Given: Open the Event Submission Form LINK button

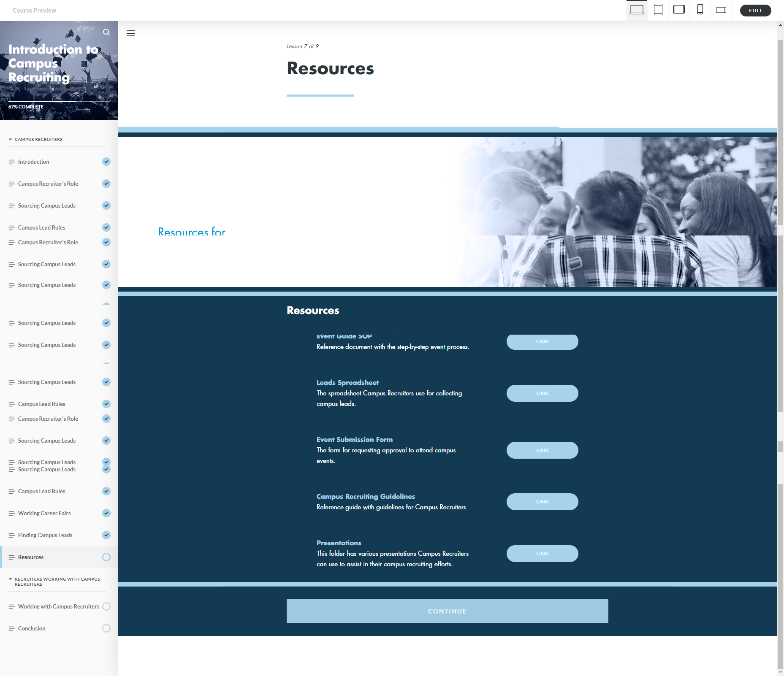Looking at the screenshot, I should click(543, 450).
